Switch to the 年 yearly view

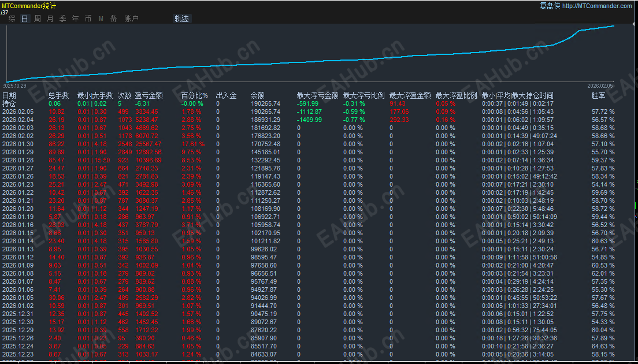(75, 18)
